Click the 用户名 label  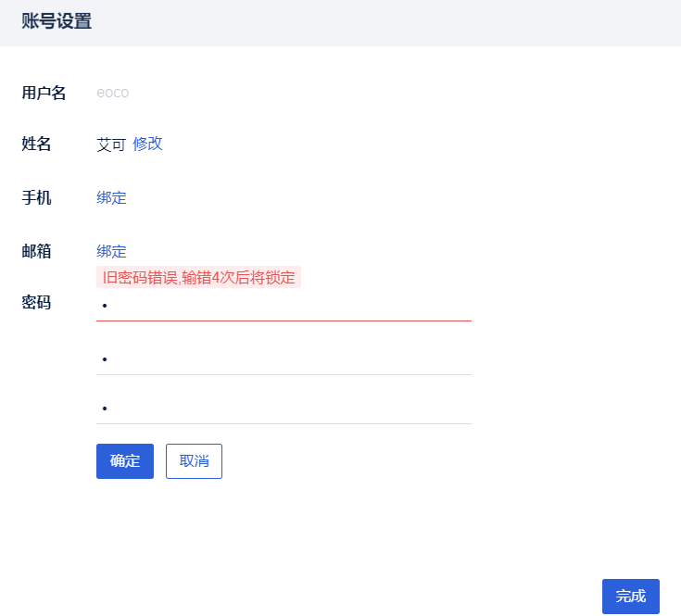[x=44, y=93]
